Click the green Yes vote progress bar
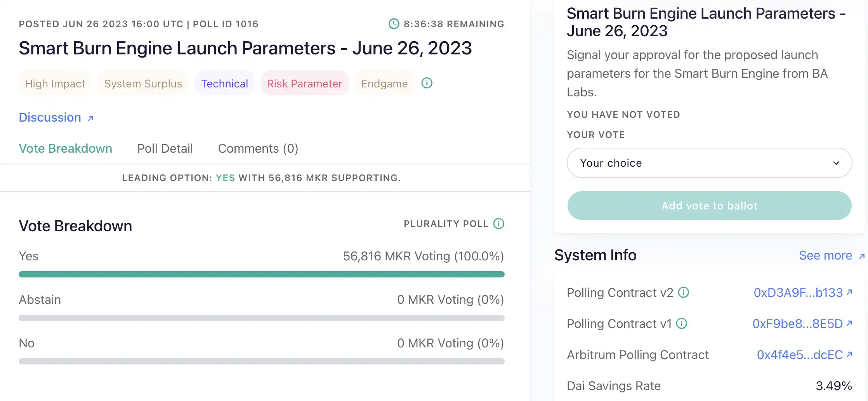The width and height of the screenshot is (868, 401). click(261, 275)
